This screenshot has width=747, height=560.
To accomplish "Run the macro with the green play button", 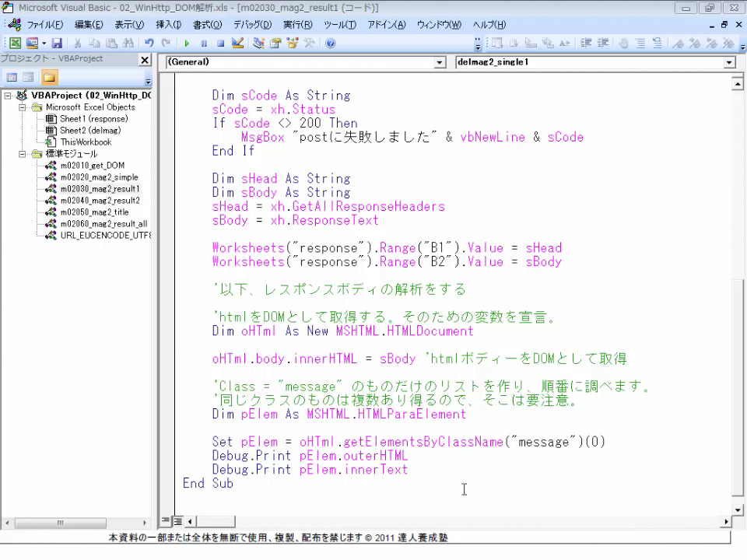I will [x=187, y=44].
